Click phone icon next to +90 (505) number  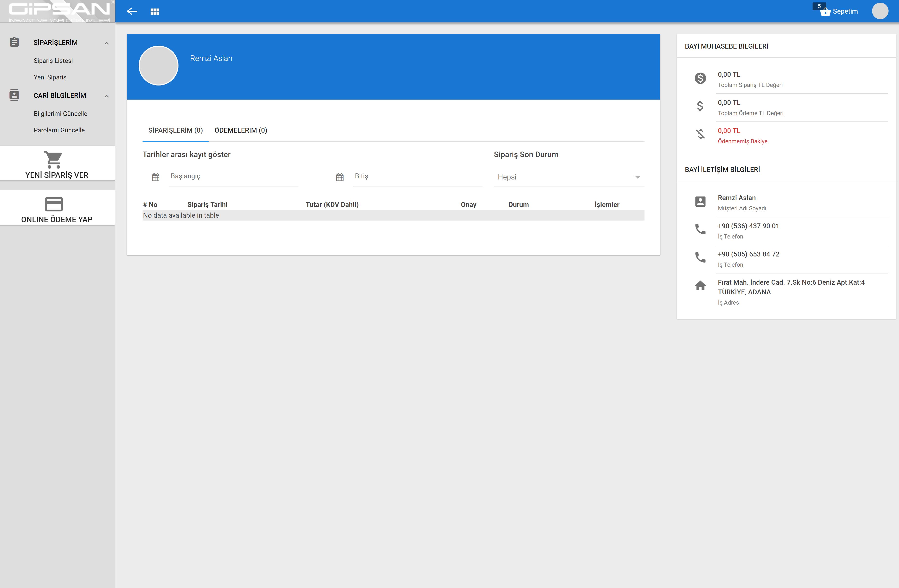coord(700,257)
